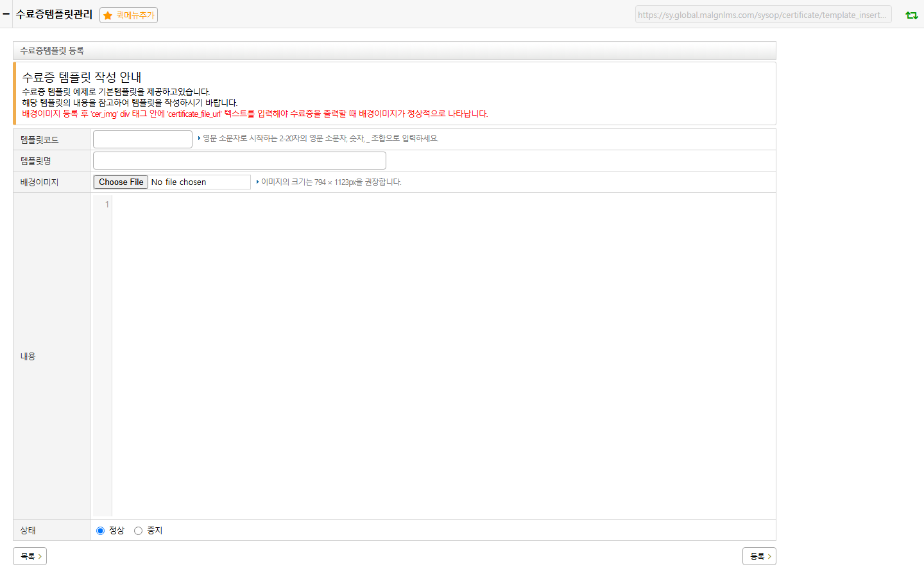Focus the page URL address field

tap(763, 15)
